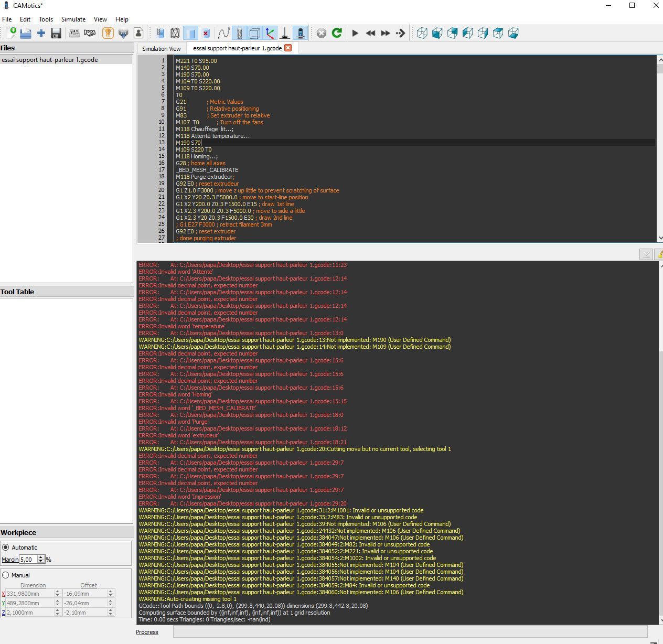This screenshot has height=644, width=663.
Task: Click the new project icon
Action: 10,33
